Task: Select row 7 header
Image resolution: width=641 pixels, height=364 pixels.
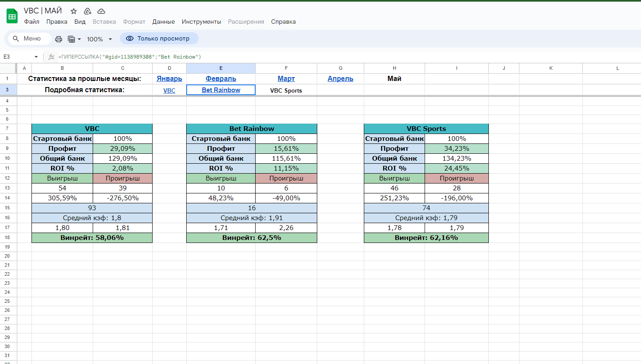Action: coord(7,128)
